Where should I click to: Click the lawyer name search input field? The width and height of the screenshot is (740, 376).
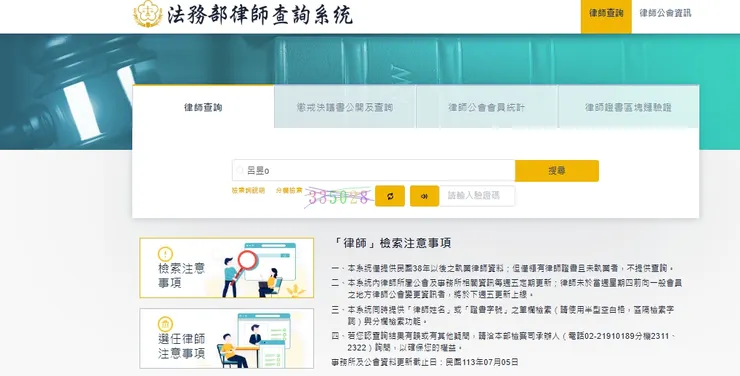[x=373, y=171]
